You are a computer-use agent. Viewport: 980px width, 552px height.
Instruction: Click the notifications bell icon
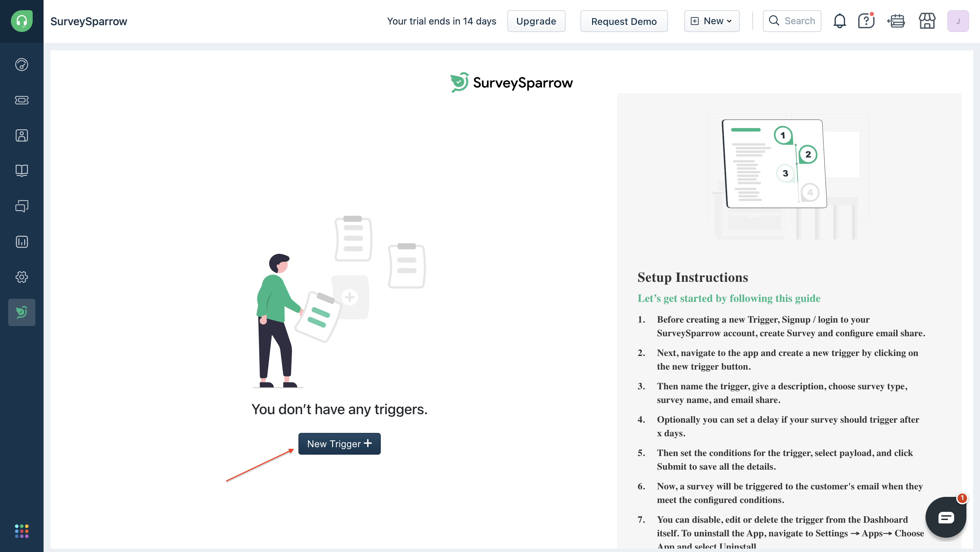point(839,21)
